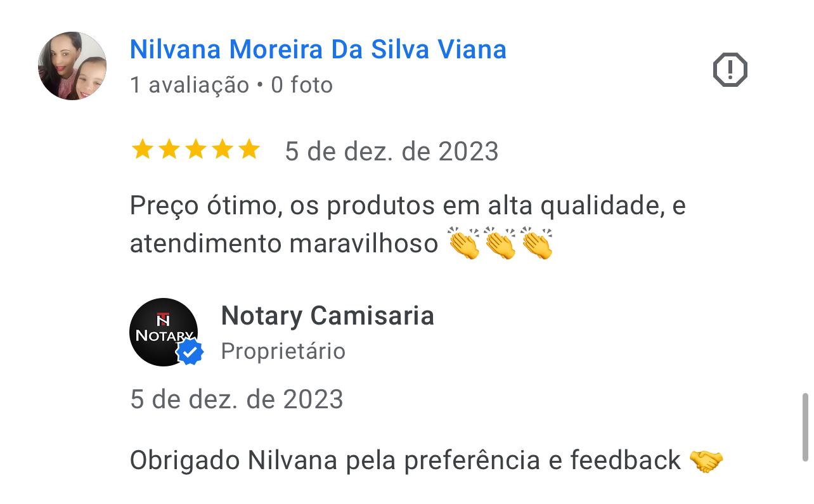Click the clapping hands emojis in review
The width and height of the screenshot is (814, 504).
pos(500,243)
